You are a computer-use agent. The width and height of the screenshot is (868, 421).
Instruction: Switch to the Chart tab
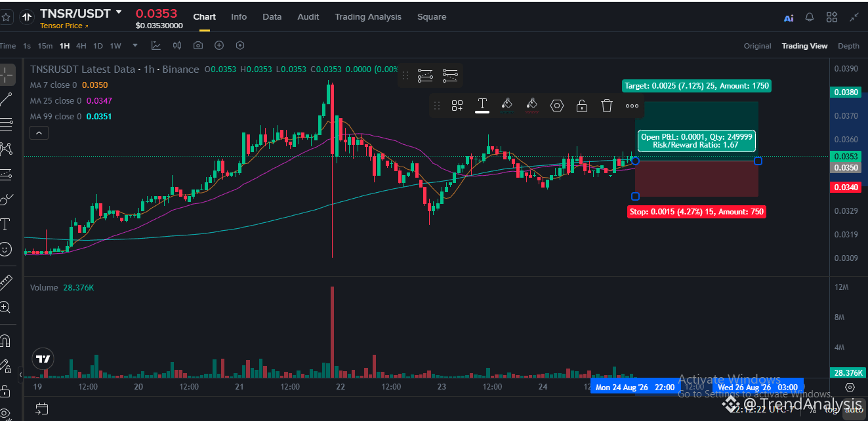[205, 17]
